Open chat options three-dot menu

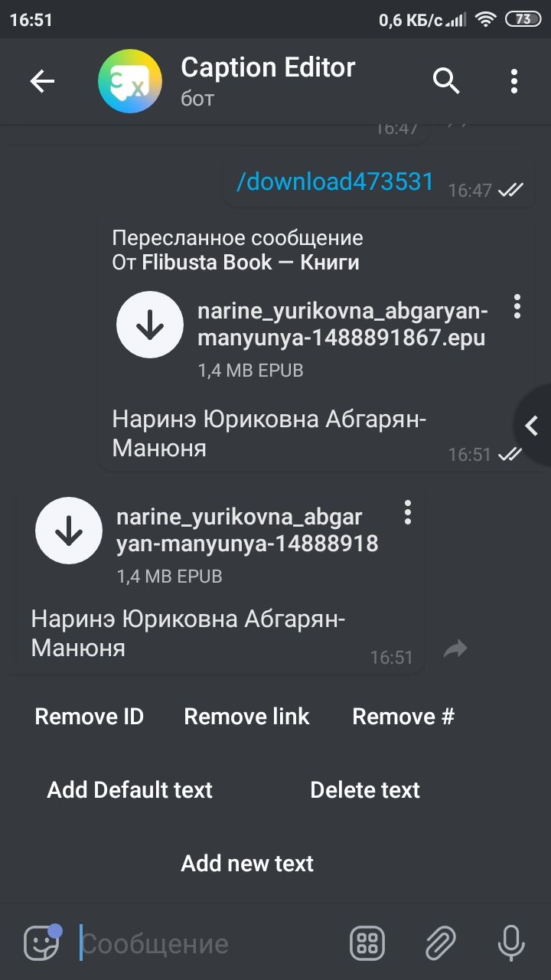[514, 81]
